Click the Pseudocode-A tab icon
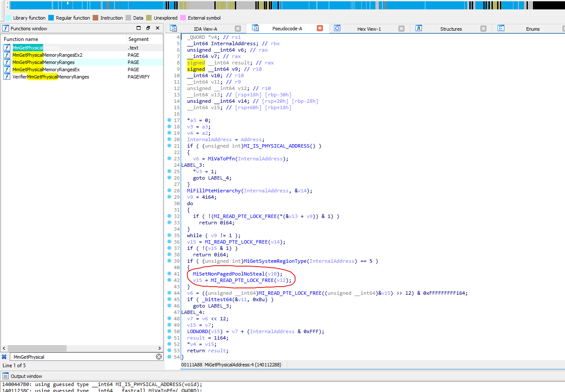 click(255, 28)
